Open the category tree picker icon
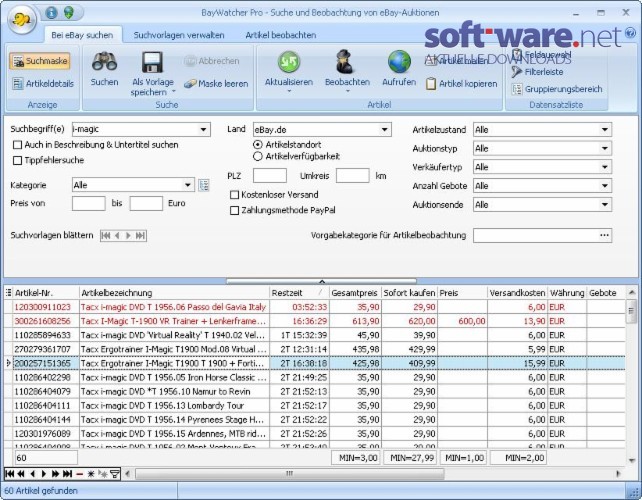The image size is (642, 500). click(x=203, y=185)
